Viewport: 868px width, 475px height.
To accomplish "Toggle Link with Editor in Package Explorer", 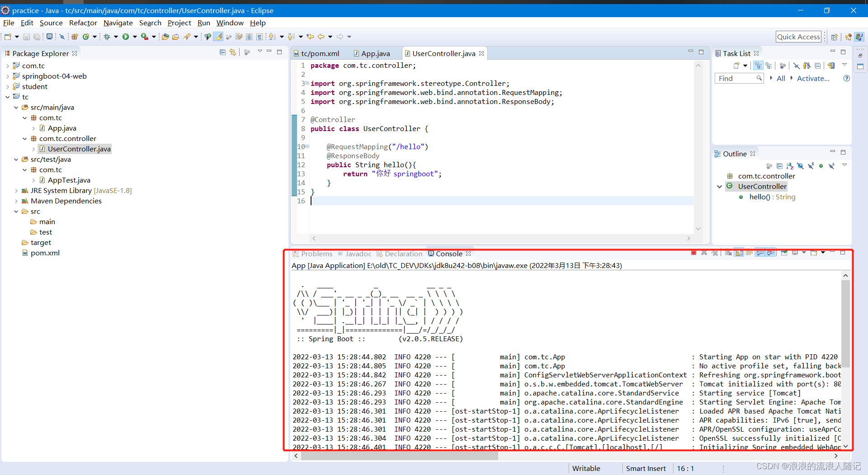I will click(233, 52).
